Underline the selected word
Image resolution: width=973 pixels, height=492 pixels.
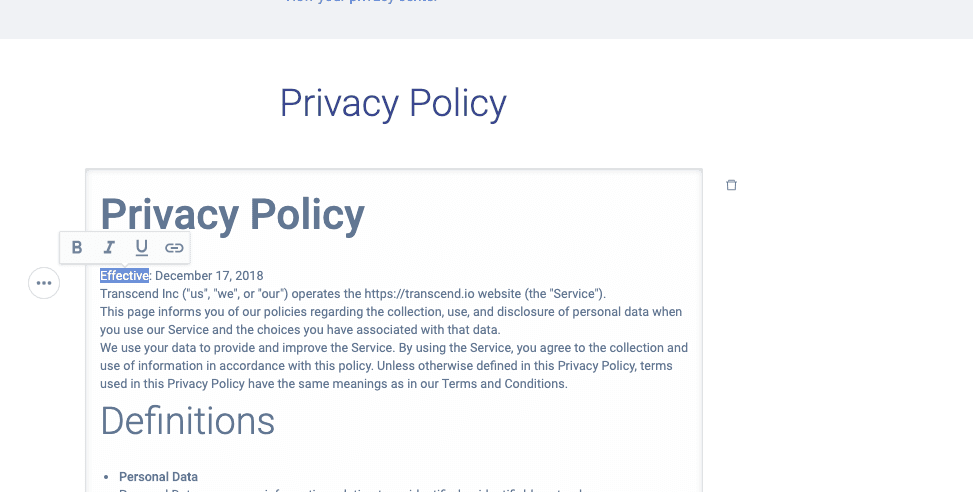coord(141,247)
